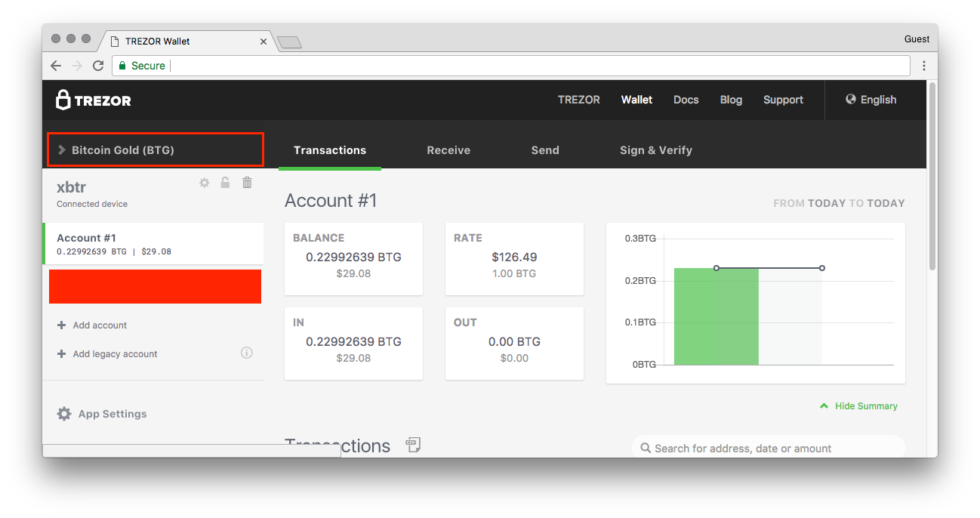Click the transaction search input field
The width and height of the screenshot is (980, 518).
click(768, 448)
